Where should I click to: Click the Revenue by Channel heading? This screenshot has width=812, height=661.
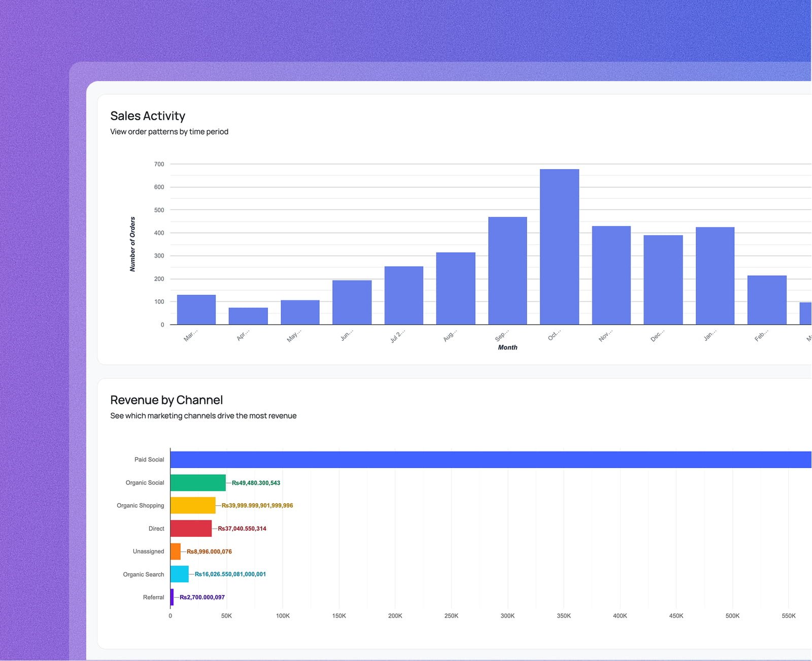click(166, 400)
